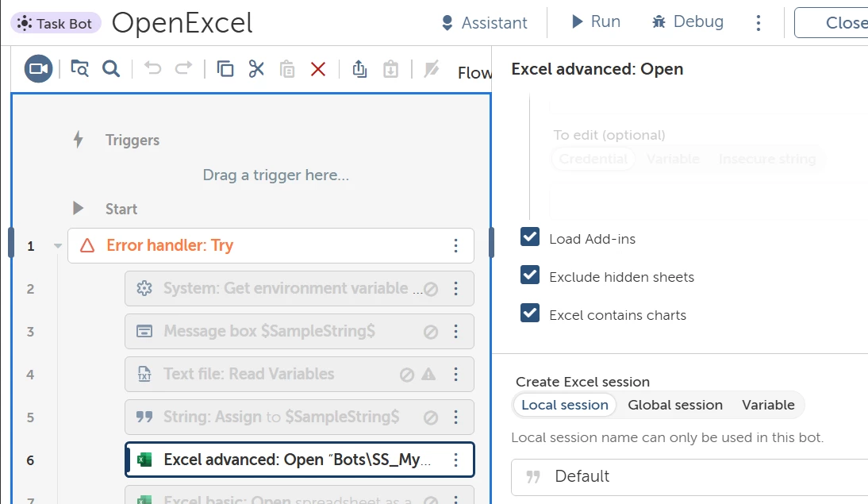Click the OpenExcel bot title
Viewport: 868px width, 504px height.
[182, 23]
